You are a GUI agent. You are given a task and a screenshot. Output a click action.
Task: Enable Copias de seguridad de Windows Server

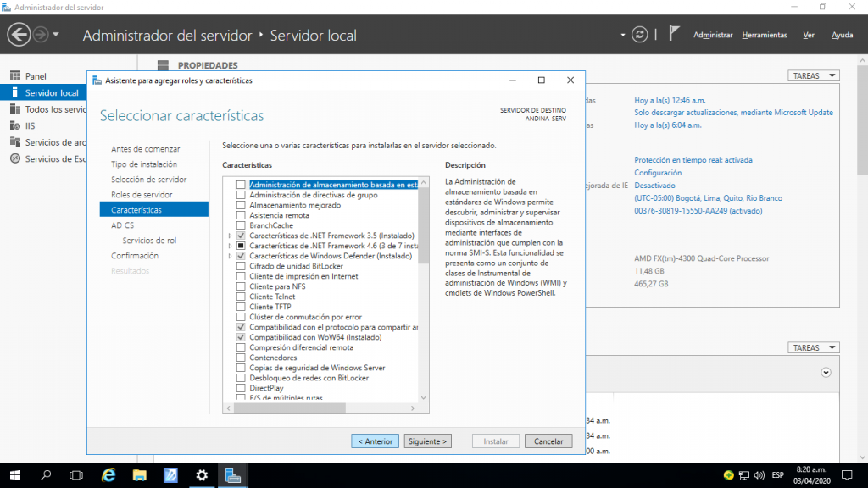pos(241,368)
